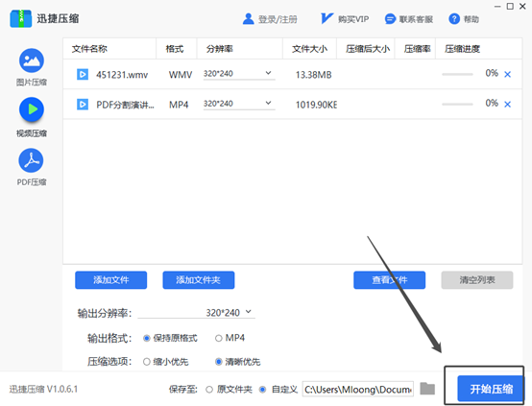The height and width of the screenshot is (406, 532).
Task: Click the 格式 column header
Action: (x=175, y=49)
